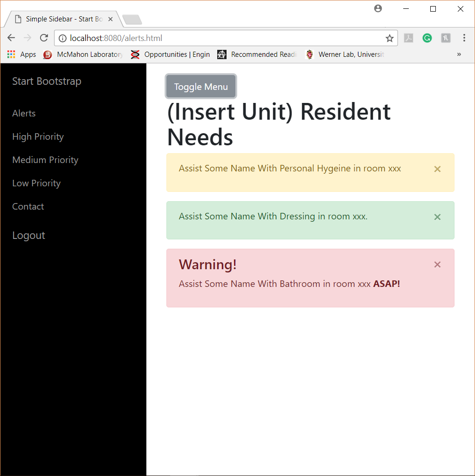Viewport: 475px width, 476px height.
Task: Go back using browser back arrow
Action: (11, 38)
